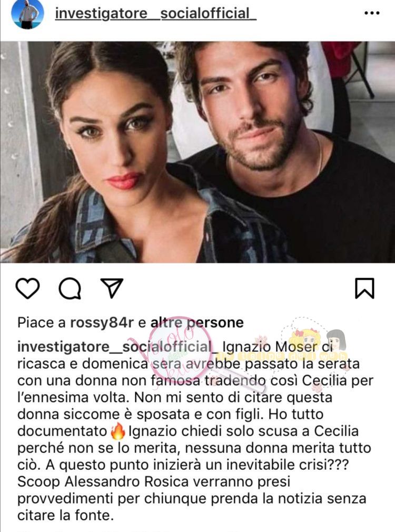Screen dimensions: 395x532
Task: Click the 'citare la fonte.' caption ending
Action: pos(65,515)
